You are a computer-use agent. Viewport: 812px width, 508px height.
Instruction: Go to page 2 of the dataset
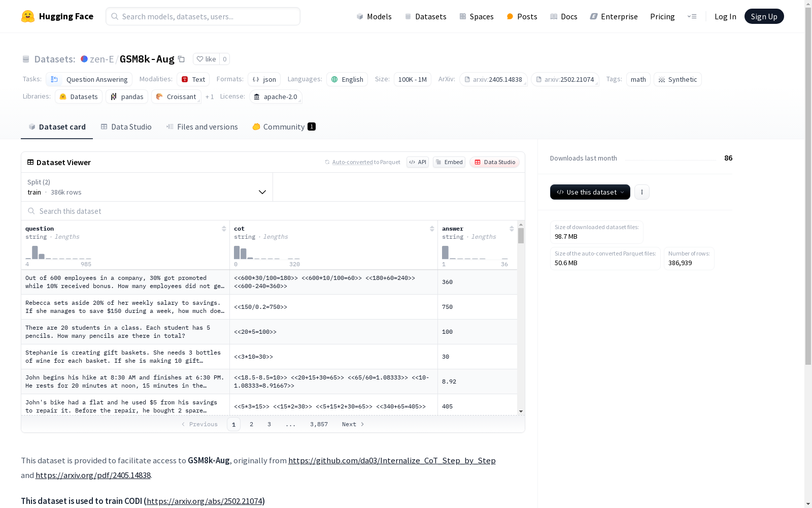(x=251, y=424)
